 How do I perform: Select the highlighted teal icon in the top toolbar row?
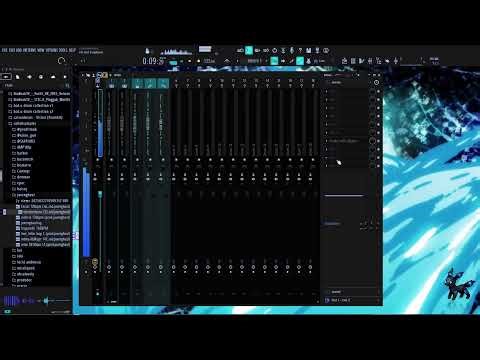(x=249, y=50)
